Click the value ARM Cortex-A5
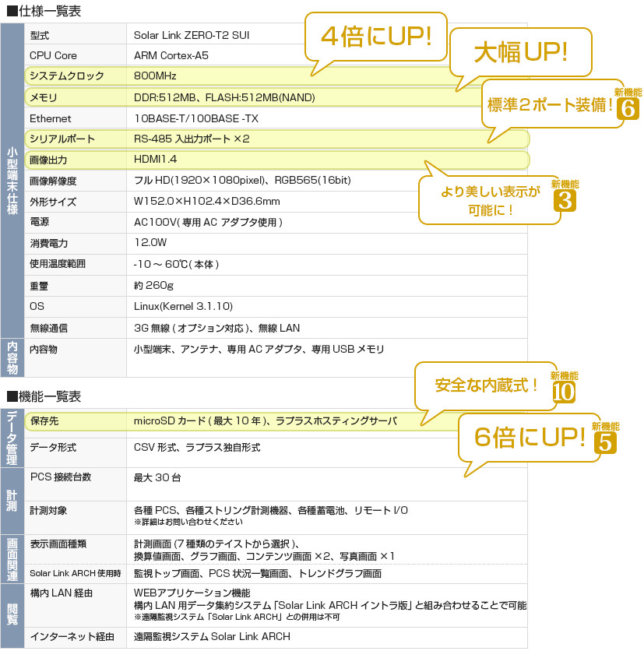 (x=171, y=55)
